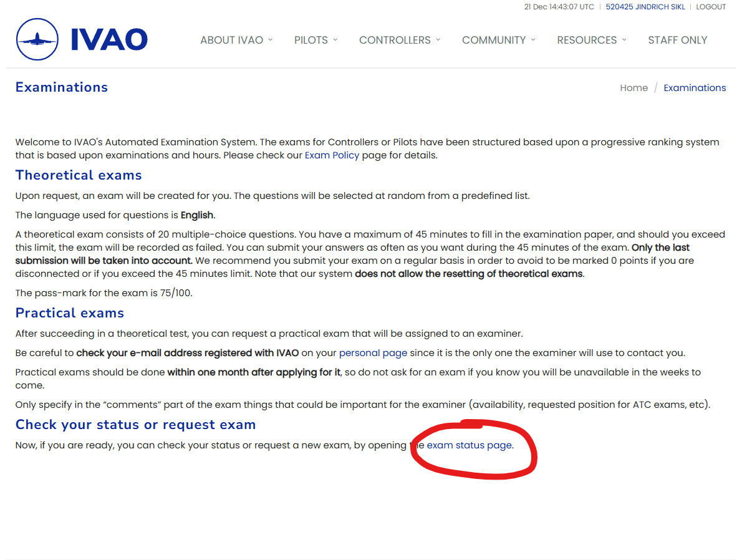Click the IVAO airplane logo icon
The width and height of the screenshot is (752, 560).
tap(37, 39)
